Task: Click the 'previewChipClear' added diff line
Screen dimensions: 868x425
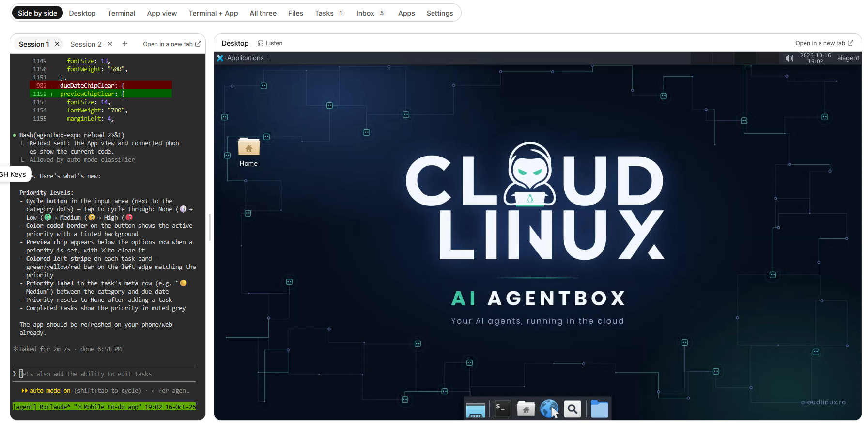Action: pyautogui.click(x=101, y=94)
